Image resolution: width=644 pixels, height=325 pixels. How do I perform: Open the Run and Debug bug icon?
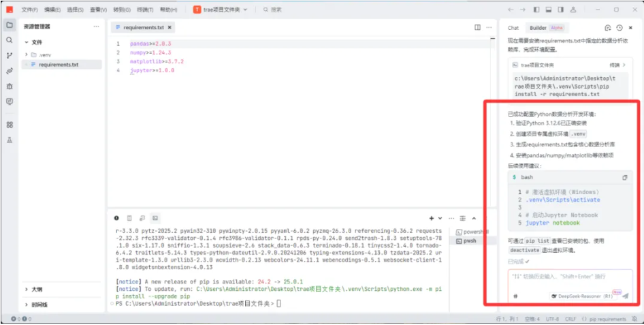10,86
